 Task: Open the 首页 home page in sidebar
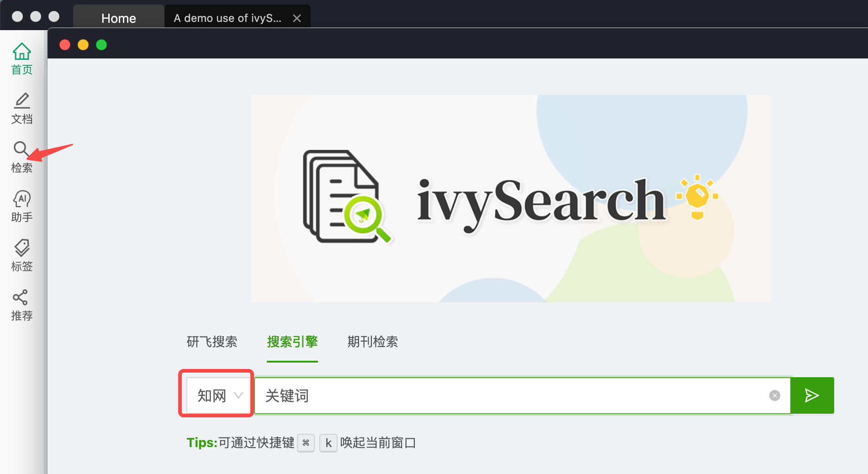21,59
